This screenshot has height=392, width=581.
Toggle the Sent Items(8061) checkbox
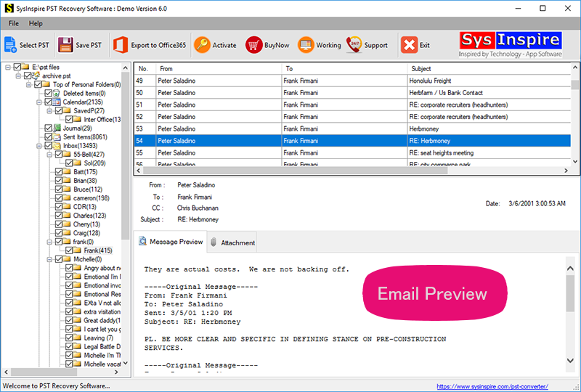48,137
